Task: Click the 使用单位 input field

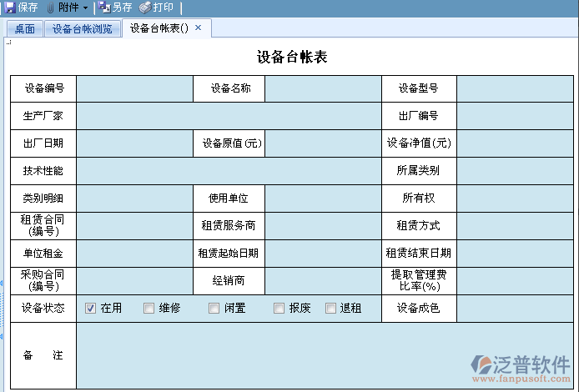Action: click(323, 199)
